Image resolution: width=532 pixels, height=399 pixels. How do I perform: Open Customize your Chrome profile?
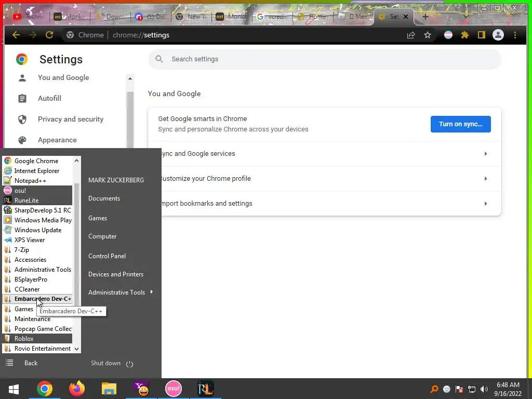coord(325,179)
